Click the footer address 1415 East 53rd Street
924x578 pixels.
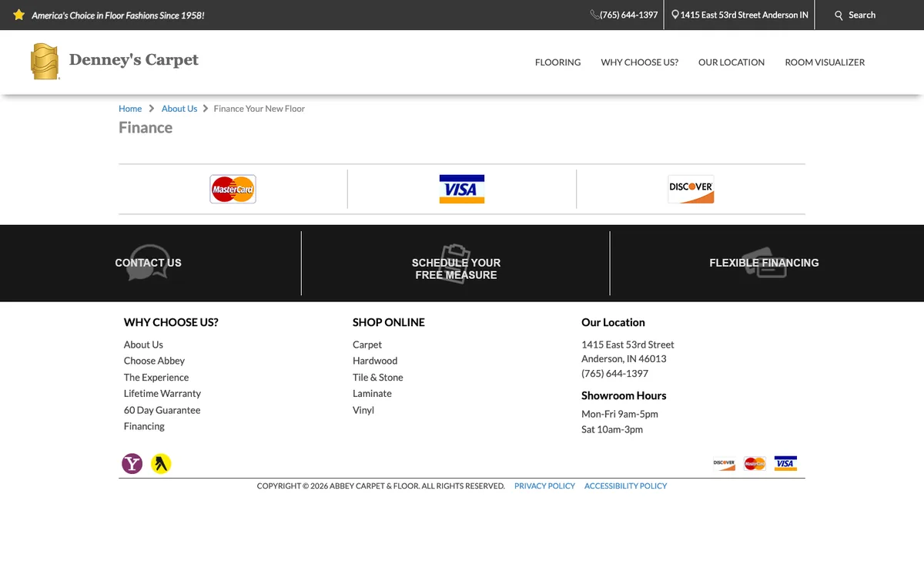click(x=628, y=344)
